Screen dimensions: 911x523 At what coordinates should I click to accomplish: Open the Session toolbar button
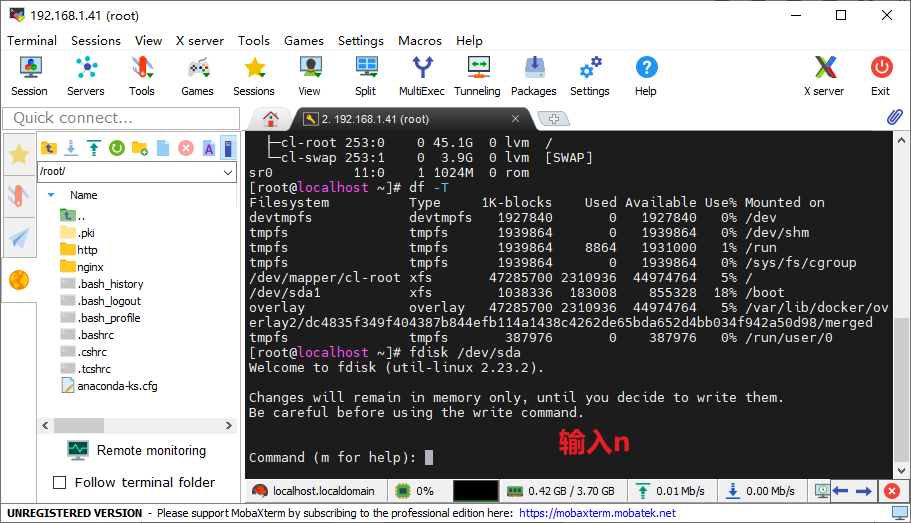(30, 76)
